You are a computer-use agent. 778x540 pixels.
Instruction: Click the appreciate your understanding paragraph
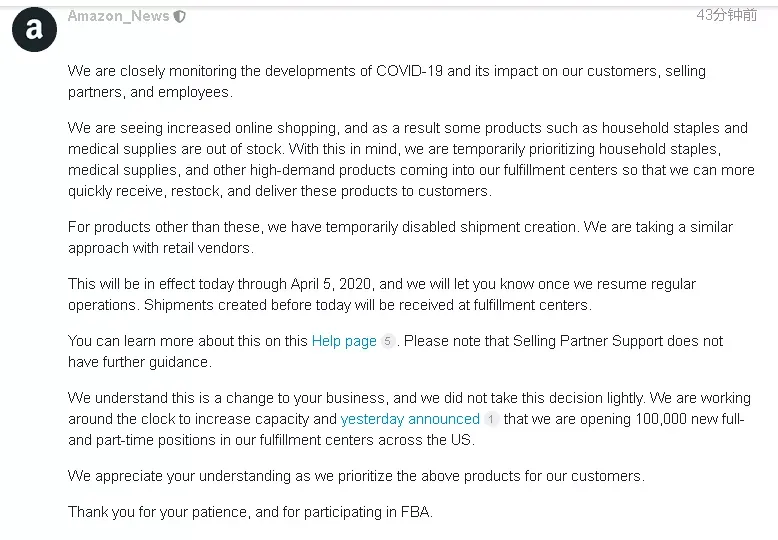pyautogui.click(x=356, y=476)
